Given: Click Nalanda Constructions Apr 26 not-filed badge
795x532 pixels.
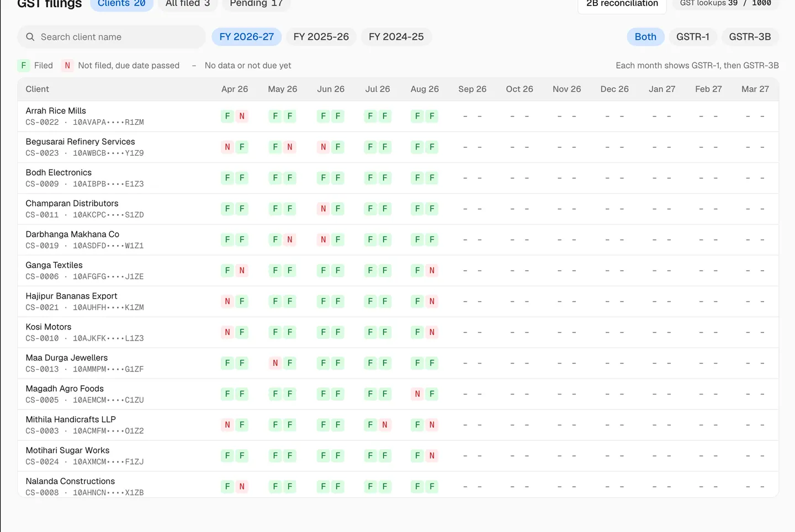Looking at the screenshot, I should (242, 487).
